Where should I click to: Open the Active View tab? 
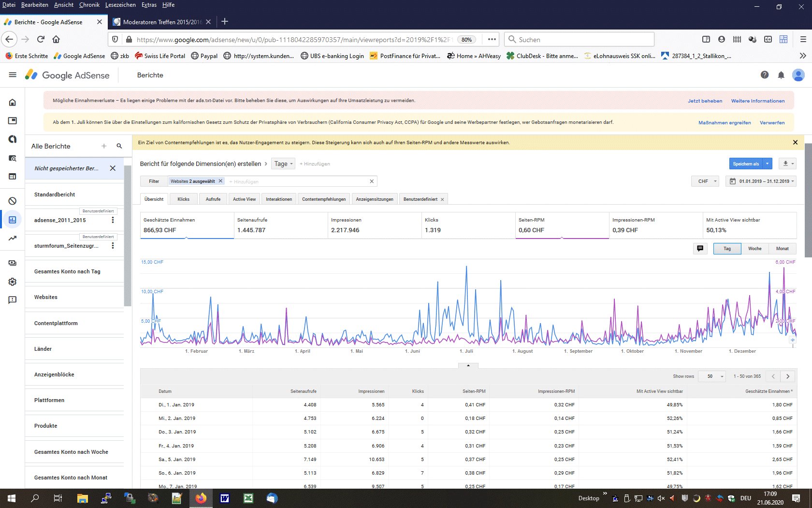(x=244, y=199)
